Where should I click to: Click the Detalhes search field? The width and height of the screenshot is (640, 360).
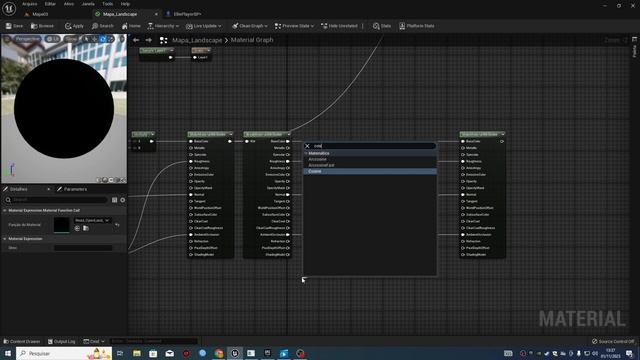(x=56, y=200)
